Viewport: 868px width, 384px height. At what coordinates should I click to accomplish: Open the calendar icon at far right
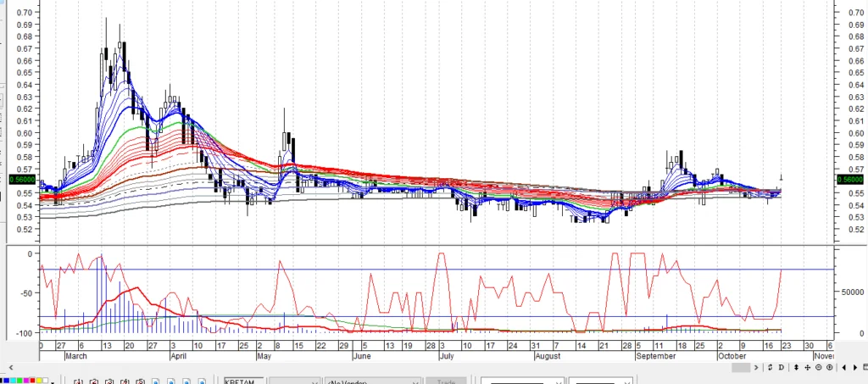(865, 367)
